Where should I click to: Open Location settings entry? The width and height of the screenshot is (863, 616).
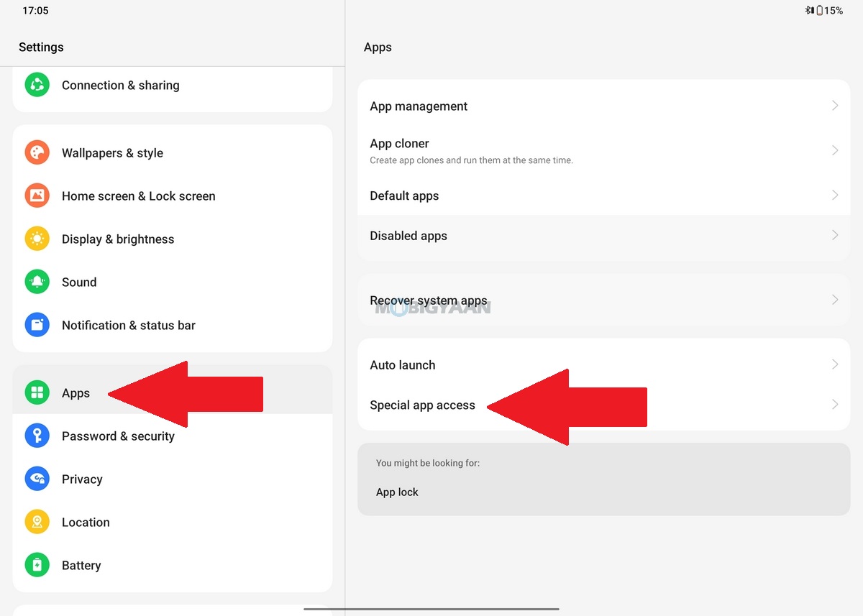[173, 522]
